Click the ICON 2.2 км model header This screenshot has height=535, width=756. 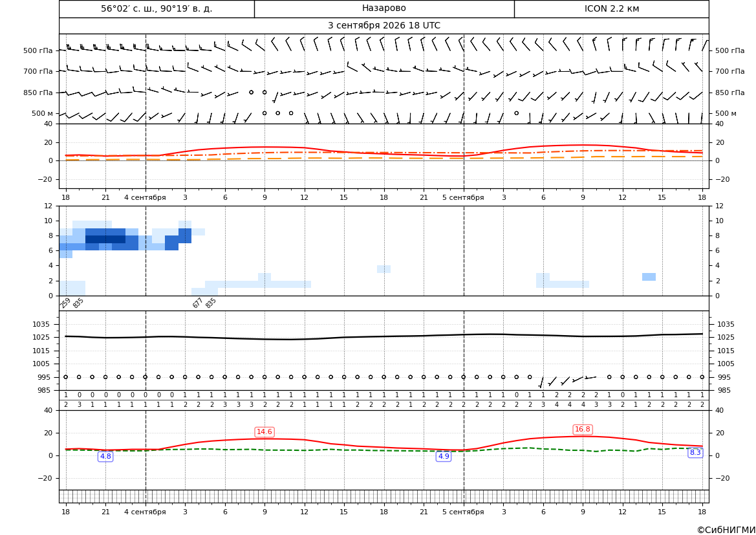(611, 8)
